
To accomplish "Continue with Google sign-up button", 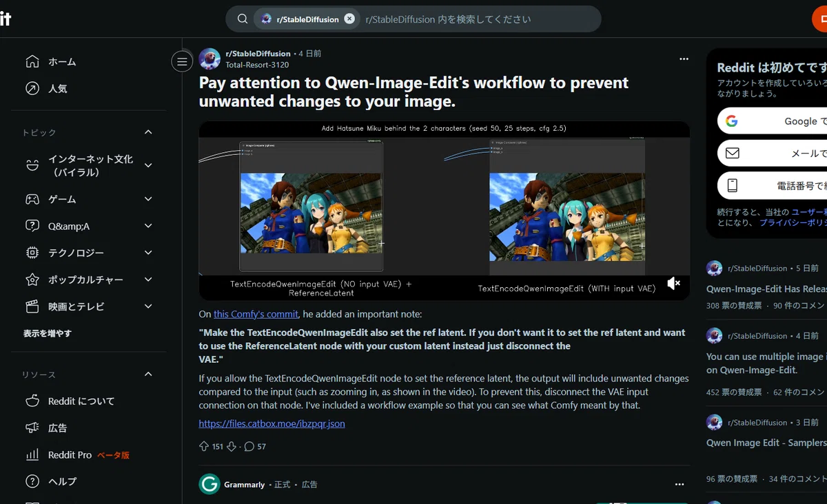I will pyautogui.click(x=772, y=120).
